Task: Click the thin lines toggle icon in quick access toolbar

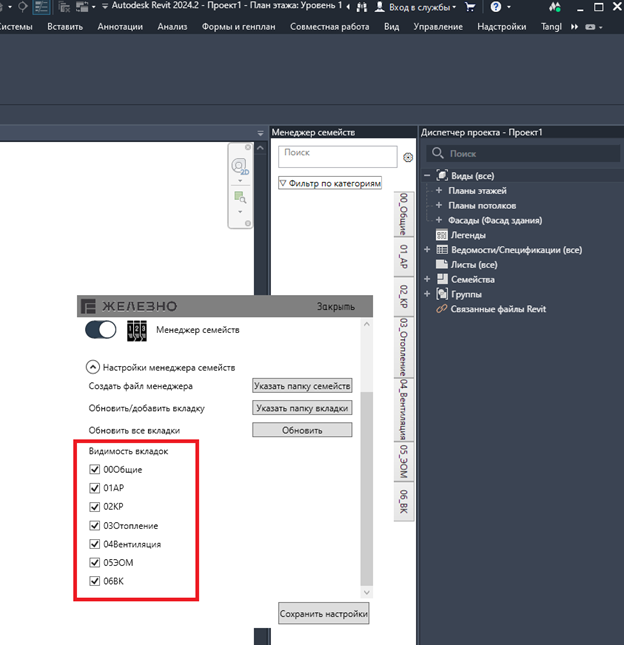Action: point(41,7)
